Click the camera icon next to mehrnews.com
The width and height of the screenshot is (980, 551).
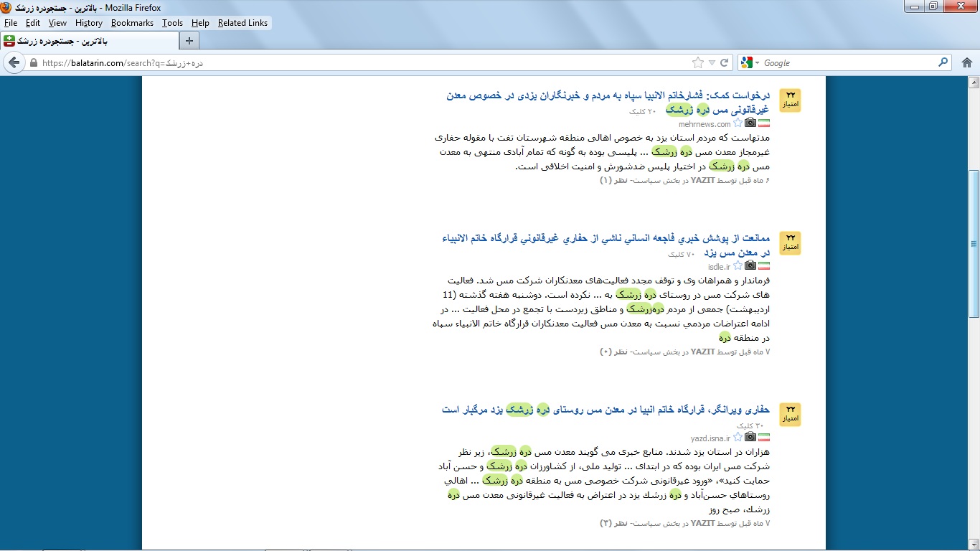(750, 123)
